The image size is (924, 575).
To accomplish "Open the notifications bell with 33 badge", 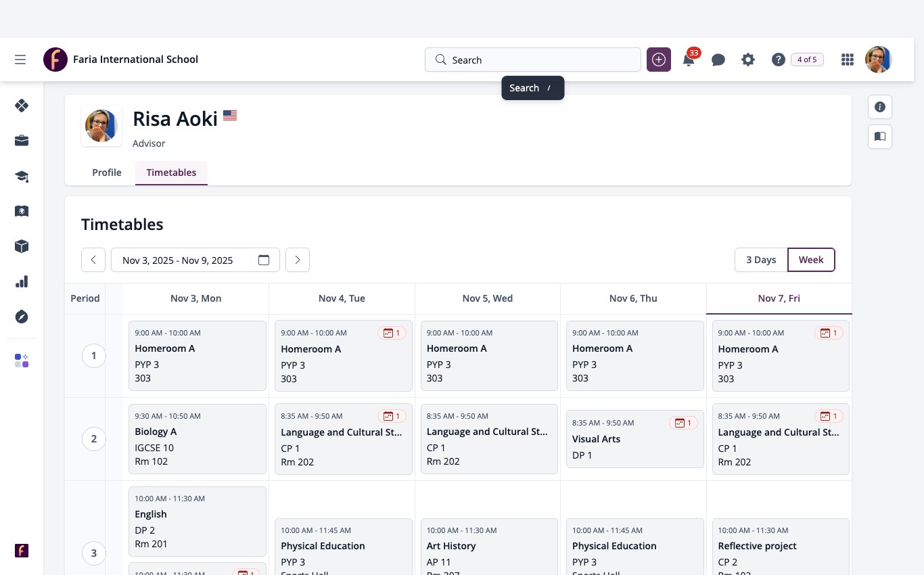I will click(689, 60).
